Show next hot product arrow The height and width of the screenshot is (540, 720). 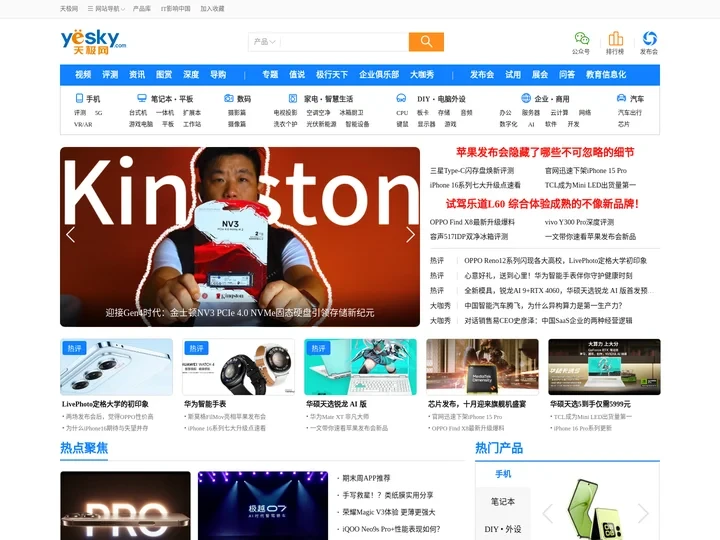[x=643, y=513]
